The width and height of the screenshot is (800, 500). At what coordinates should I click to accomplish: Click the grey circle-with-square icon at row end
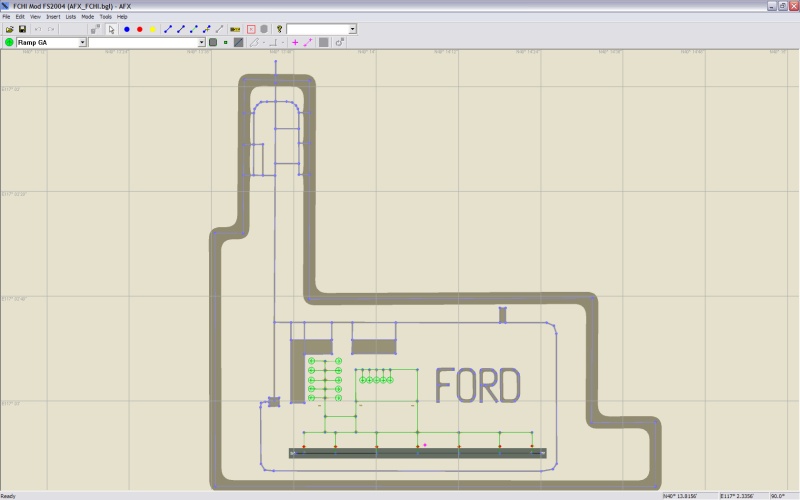[339, 42]
